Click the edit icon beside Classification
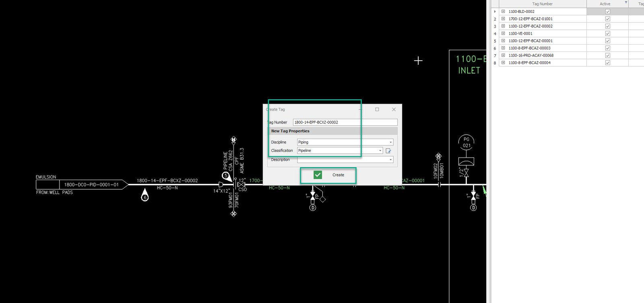 (388, 151)
